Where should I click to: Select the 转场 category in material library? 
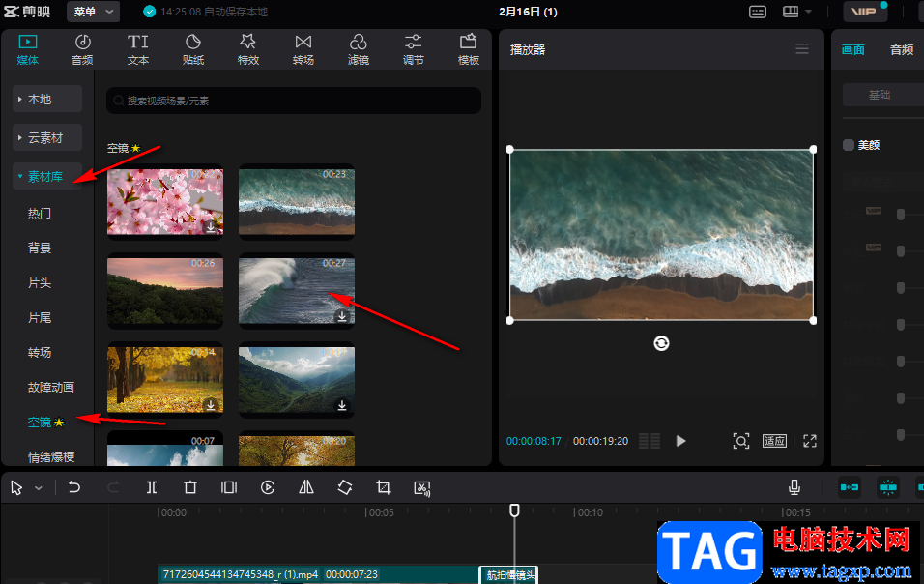(40, 352)
